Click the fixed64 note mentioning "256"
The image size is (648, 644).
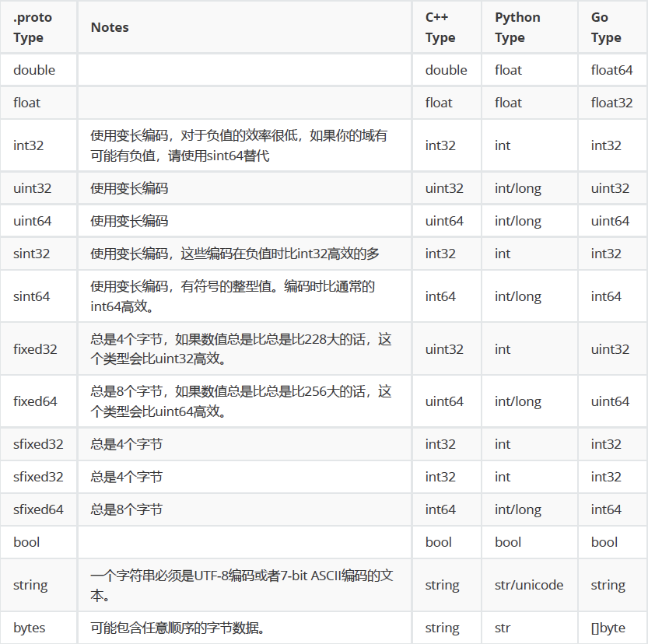pyautogui.click(x=241, y=401)
